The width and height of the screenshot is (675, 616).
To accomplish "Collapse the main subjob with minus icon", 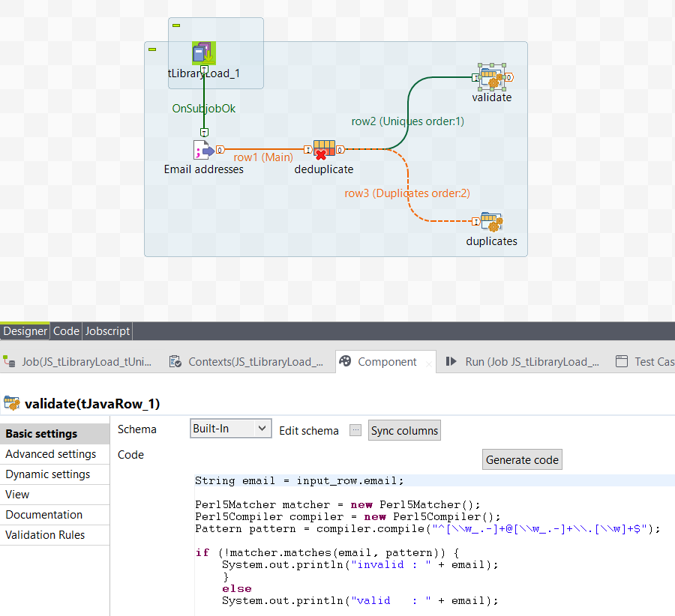I will pos(152,49).
